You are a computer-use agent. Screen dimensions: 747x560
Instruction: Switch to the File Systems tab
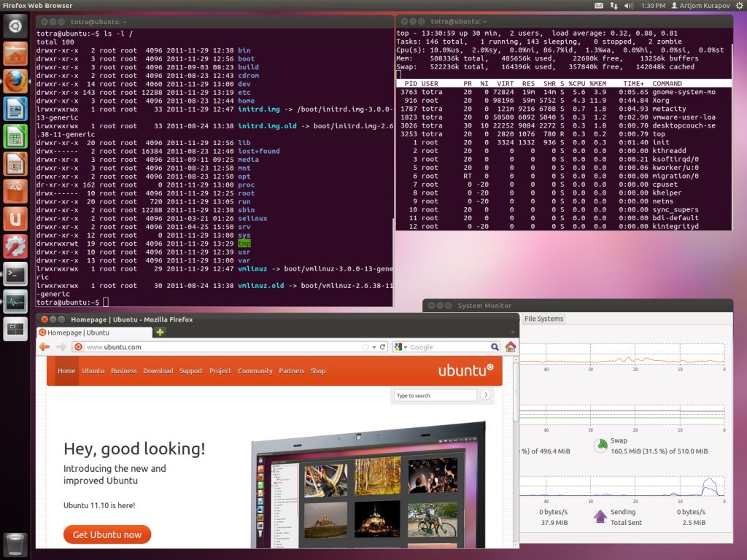544,319
